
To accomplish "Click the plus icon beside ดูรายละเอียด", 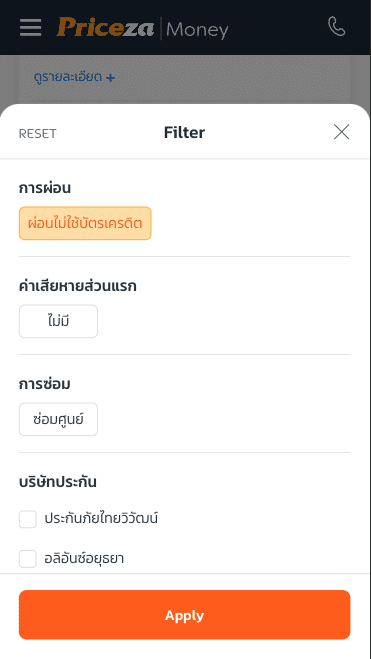I will pyautogui.click(x=111, y=78).
